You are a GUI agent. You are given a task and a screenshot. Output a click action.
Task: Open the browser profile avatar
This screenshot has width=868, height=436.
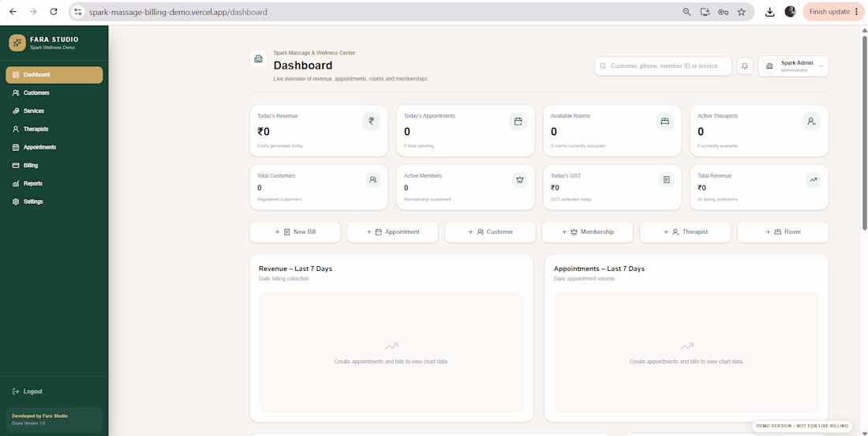point(790,12)
